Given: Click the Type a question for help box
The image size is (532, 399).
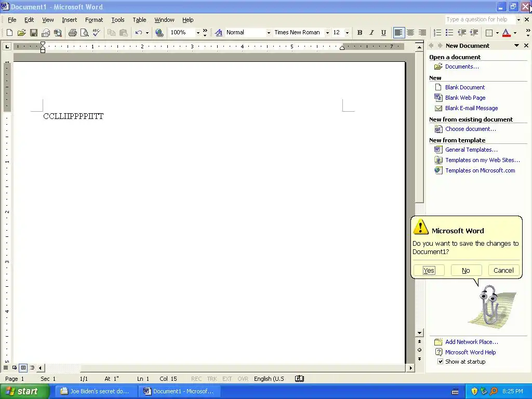Looking at the screenshot, I should (480, 20).
